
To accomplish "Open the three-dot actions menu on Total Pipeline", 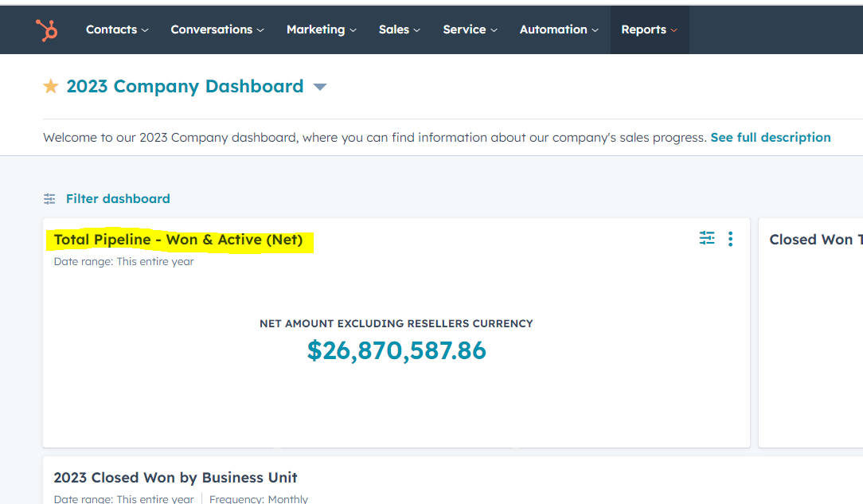I will coord(730,239).
